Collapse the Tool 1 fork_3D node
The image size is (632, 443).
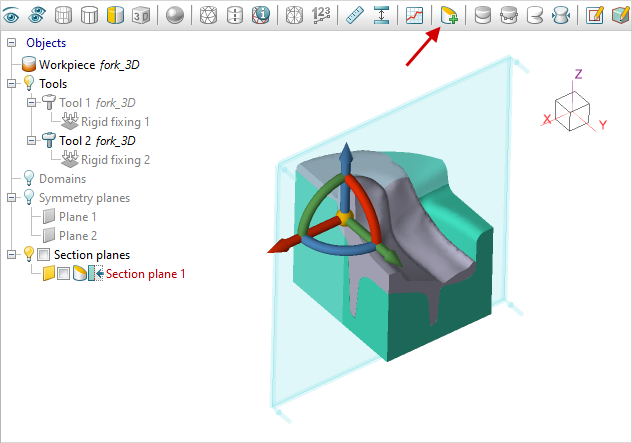pyautogui.click(x=32, y=103)
